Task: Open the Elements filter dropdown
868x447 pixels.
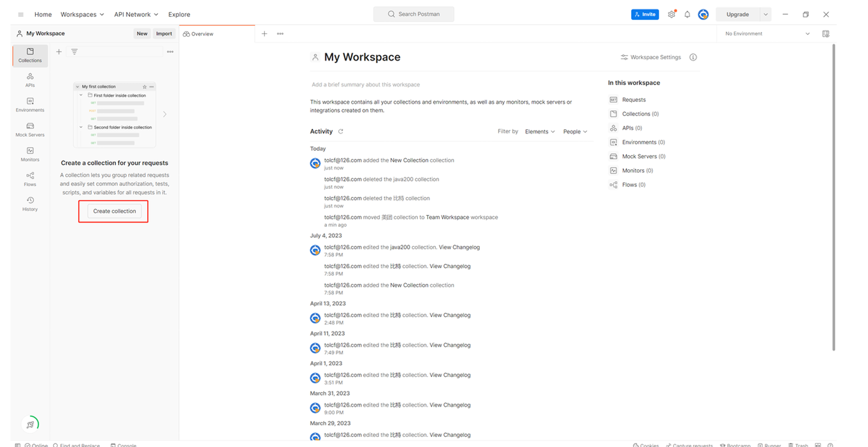Action: (540, 131)
